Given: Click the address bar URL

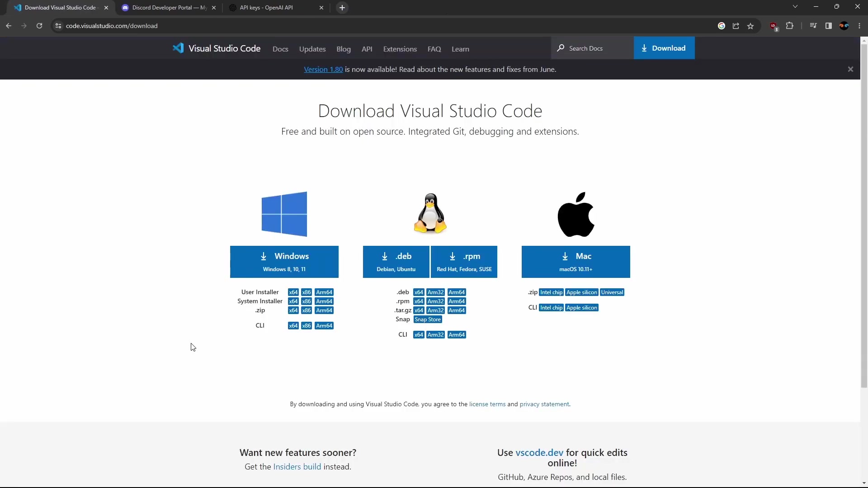Looking at the screenshot, I should coord(112,26).
